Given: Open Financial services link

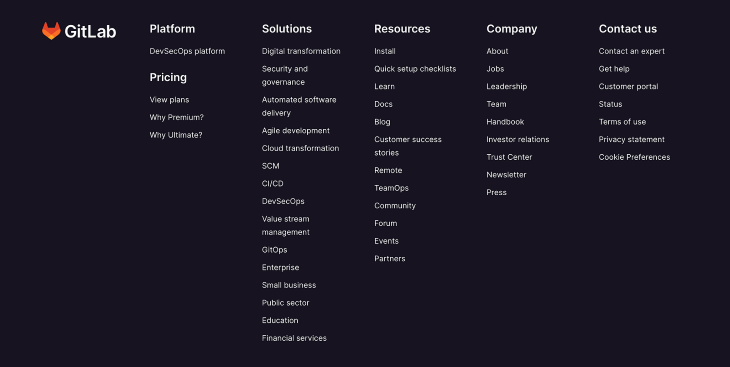Looking at the screenshot, I should coord(294,338).
